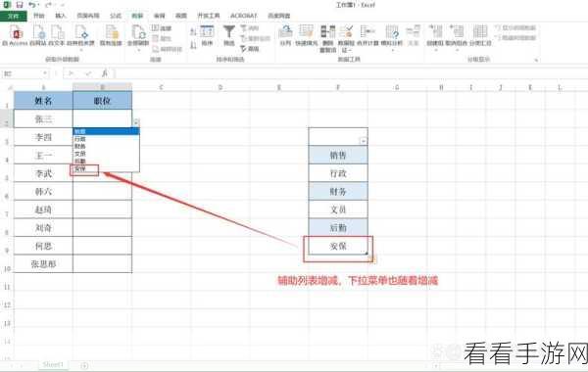Click the sort descending Z-A icon

tap(193, 45)
